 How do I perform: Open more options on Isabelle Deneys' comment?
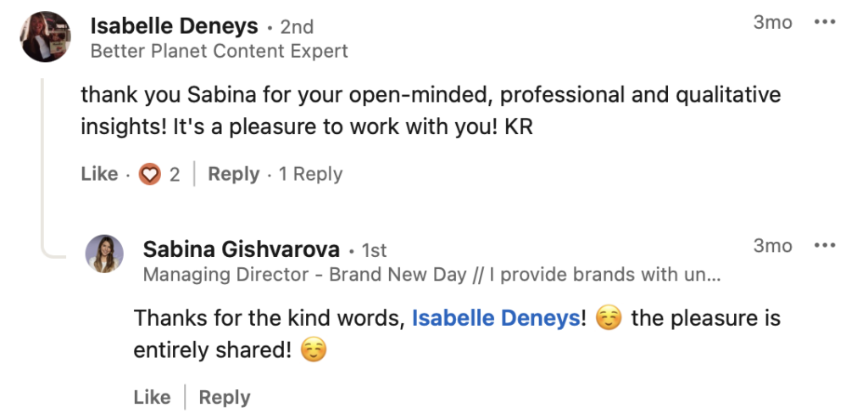tap(825, 23)
